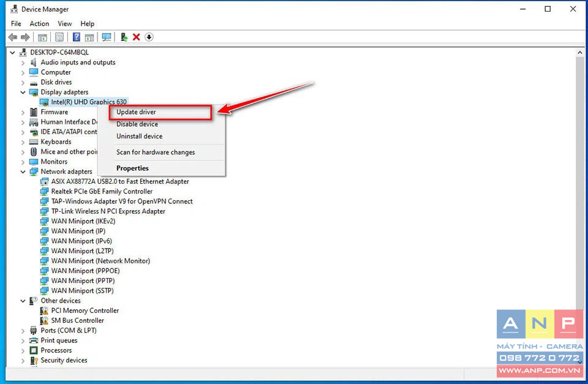This screenshot has height=384, width=588.
Task: Expand the Firmware node
Action: point(23,112)
